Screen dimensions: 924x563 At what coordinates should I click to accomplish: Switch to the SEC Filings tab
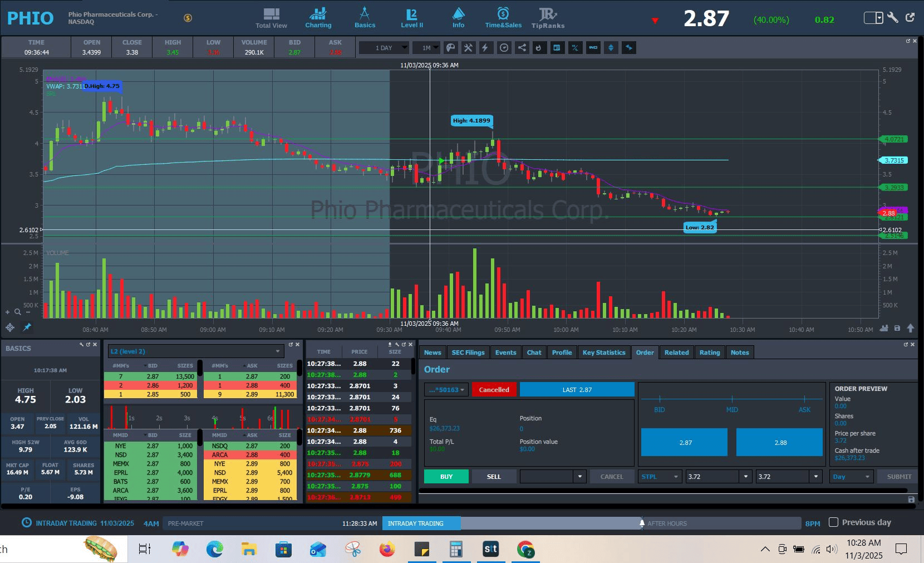tap(468, 353)
